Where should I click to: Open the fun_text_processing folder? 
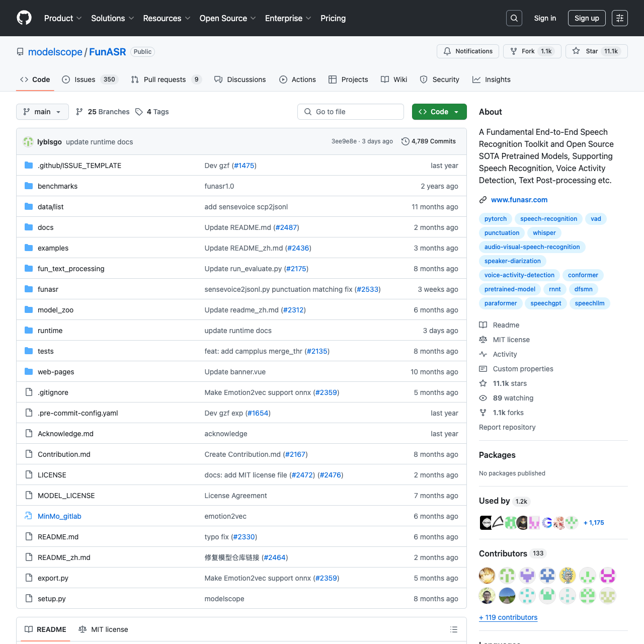point(71,269)
